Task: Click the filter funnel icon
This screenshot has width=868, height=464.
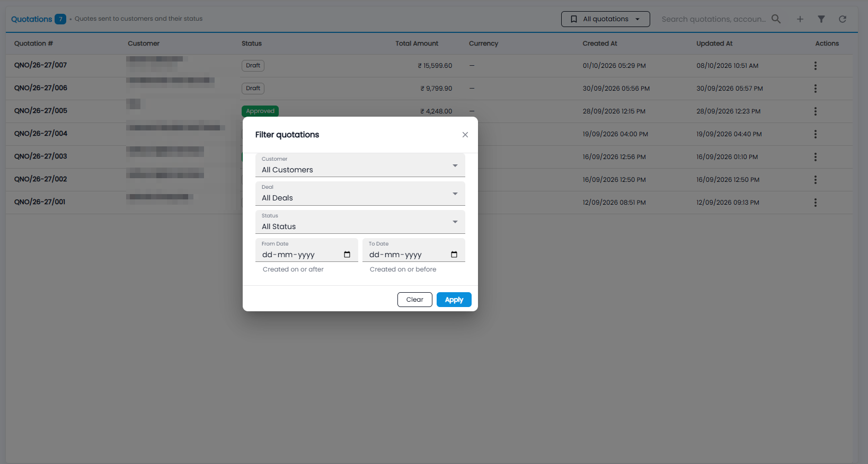Action: coord(821,19)
